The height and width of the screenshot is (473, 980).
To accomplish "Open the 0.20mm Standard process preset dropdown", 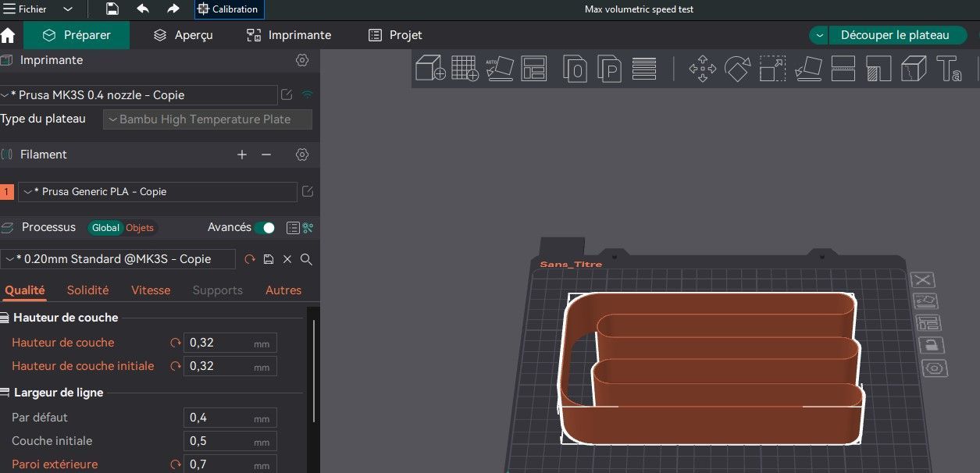I will point(118,259).
